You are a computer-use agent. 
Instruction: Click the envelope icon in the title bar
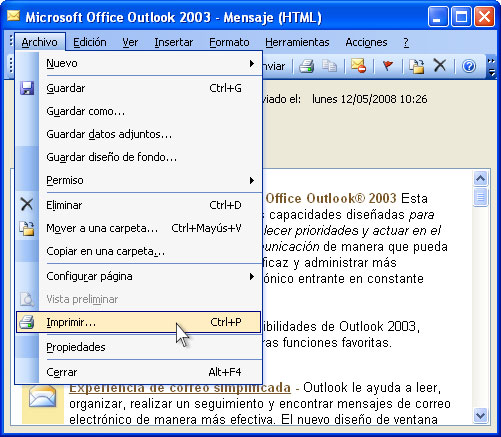coord(13,16)
